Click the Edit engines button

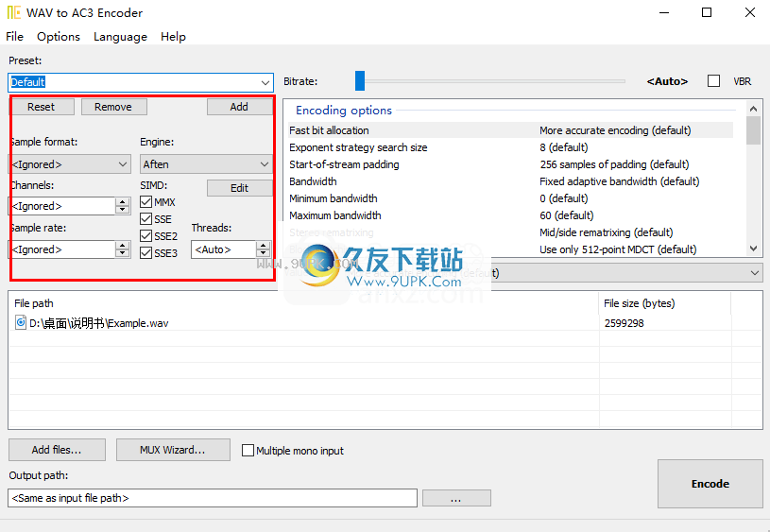pos(240,188)
